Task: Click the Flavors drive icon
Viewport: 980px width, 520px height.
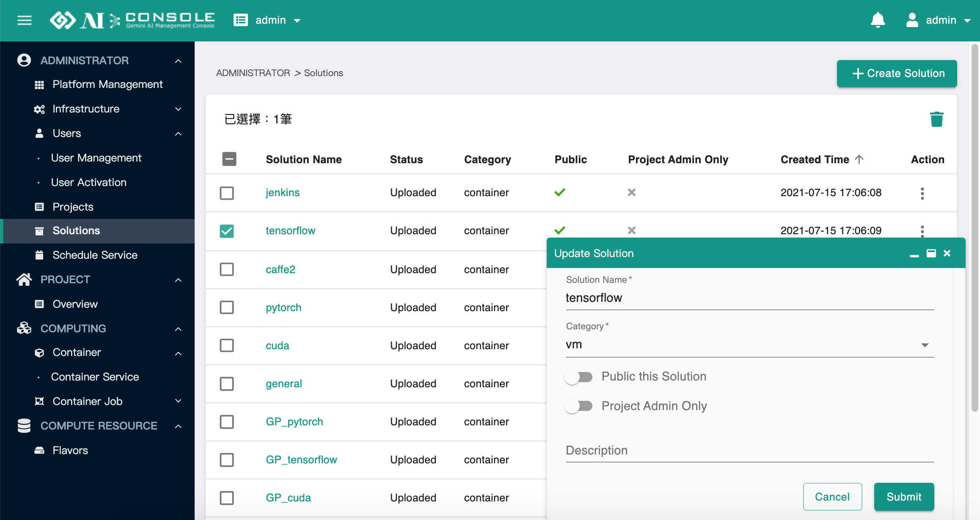Action: tap(39, 450)
